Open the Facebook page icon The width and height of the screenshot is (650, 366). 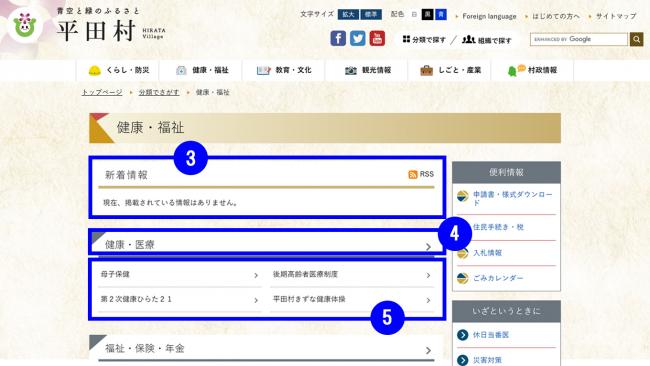[338, 39]
